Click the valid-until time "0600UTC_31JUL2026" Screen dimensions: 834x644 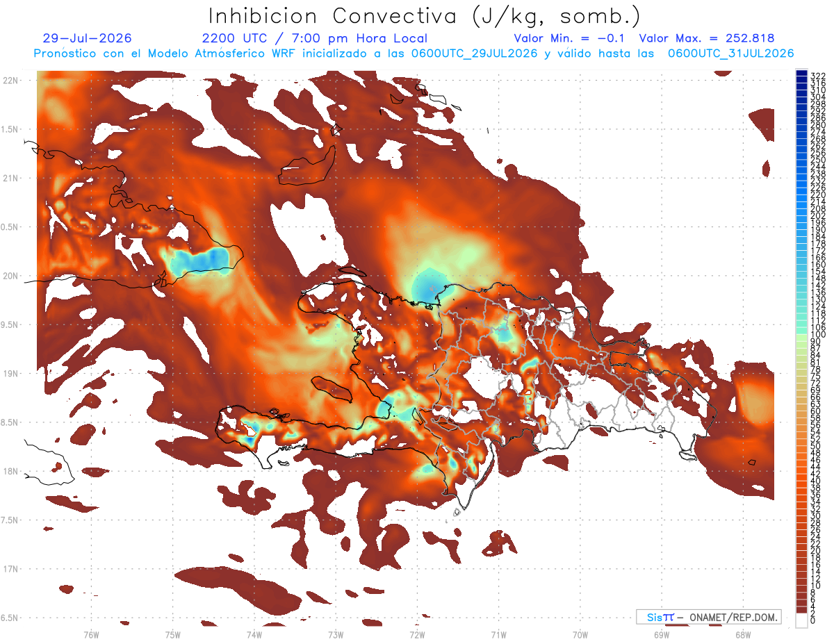[731, 53]
